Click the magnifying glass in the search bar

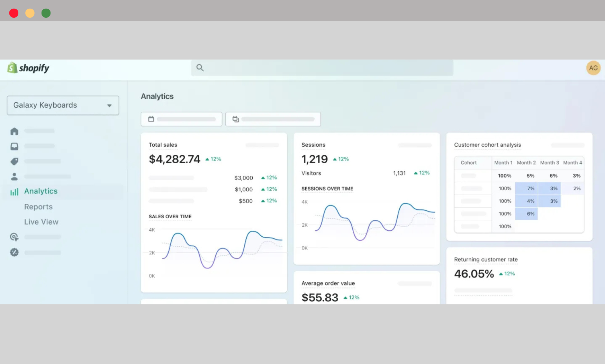(x=200, y=67)
